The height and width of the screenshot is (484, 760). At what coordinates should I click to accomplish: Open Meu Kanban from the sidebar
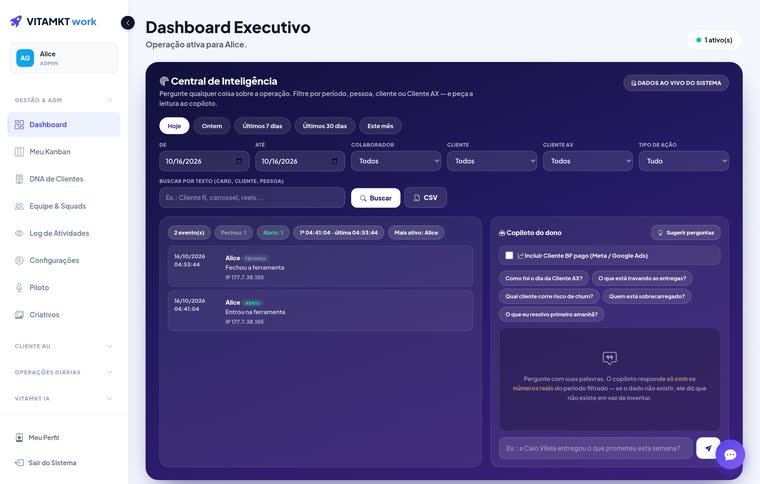pyautogui.click(x=63, y=152)
